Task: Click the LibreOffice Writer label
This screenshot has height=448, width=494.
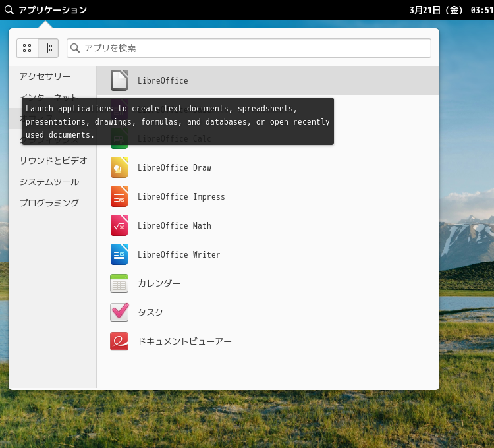Action: [x=178, y=254]
